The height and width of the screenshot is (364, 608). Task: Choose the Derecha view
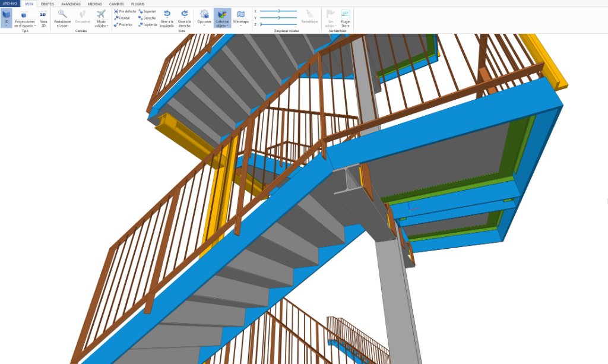[x=147, y=18]
